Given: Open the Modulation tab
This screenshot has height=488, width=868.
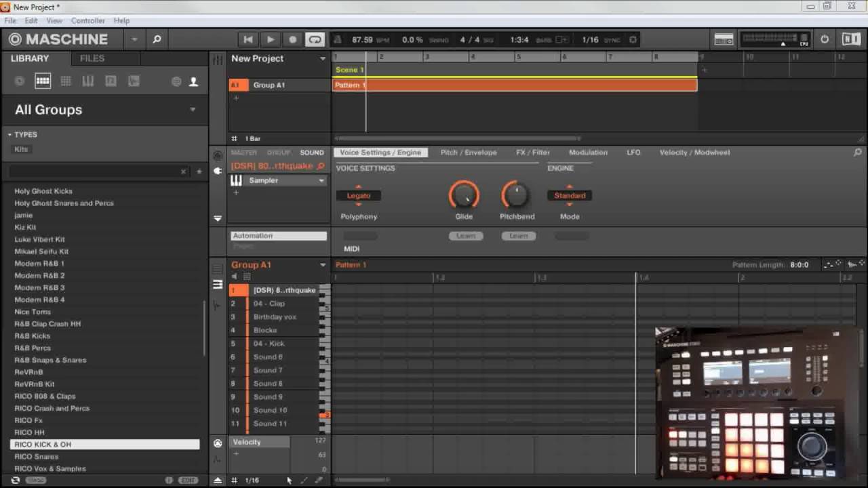Looking at the screenshot, I should (x=588, y=152).
